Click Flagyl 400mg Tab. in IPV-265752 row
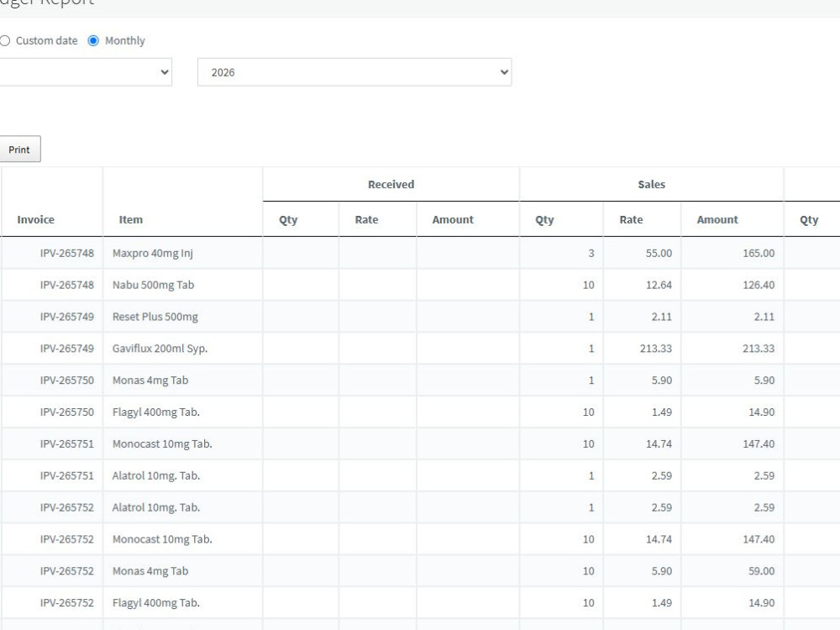The width and height of the screenshot is (840, 630). point(156,602)
